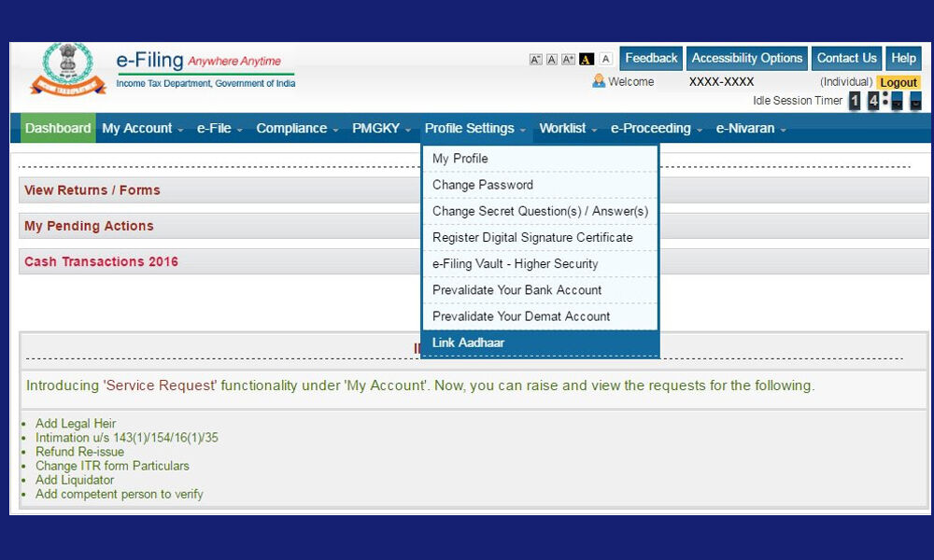
Task: Click the XXXX-XXXX user name text
Action: click(721, 81)
